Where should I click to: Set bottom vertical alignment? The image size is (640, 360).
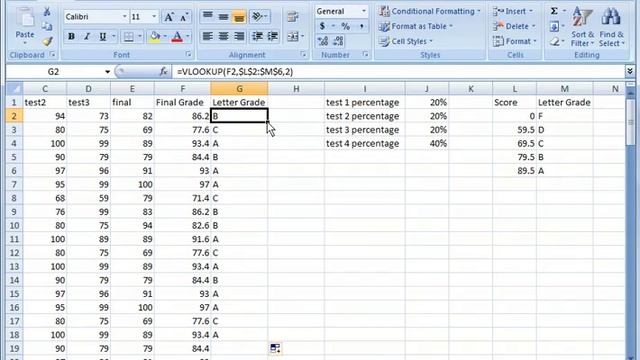coord(239,17)
